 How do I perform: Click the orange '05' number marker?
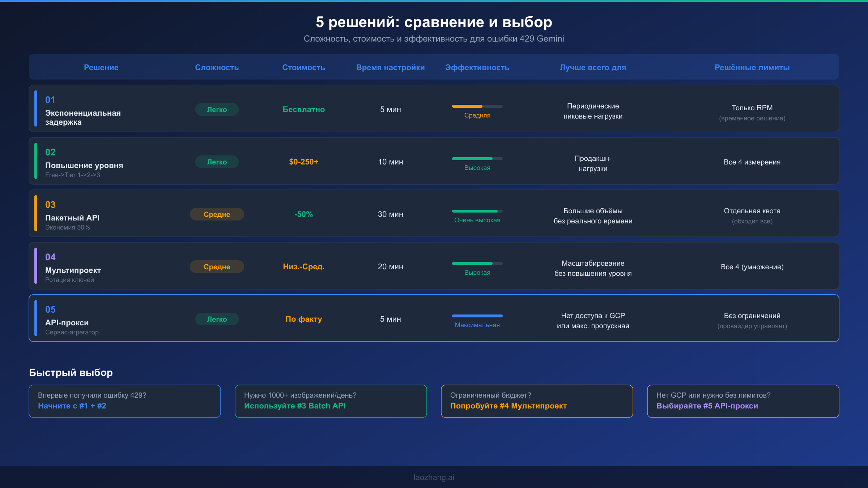pos(51,309)
